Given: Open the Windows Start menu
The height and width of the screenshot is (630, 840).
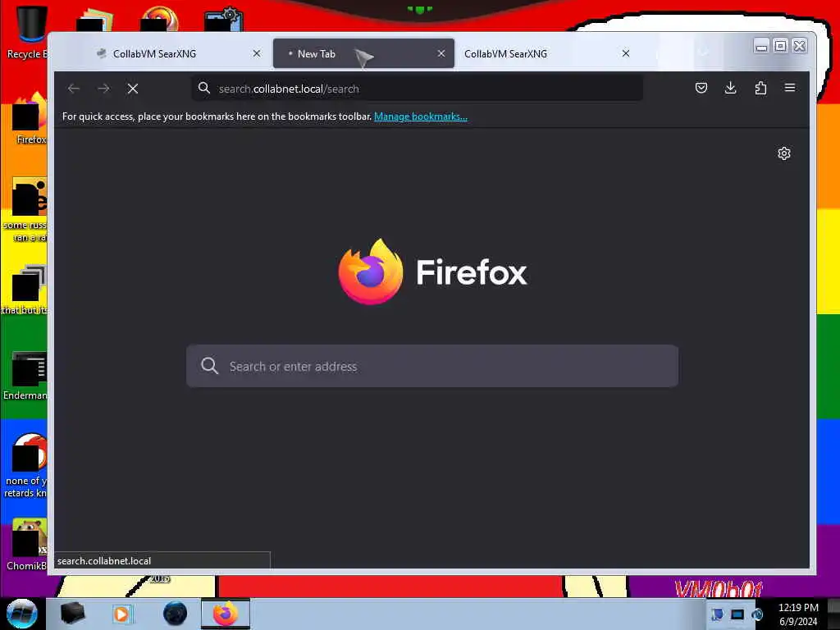Looking at the screenshot, I should [x=22, y=614].
